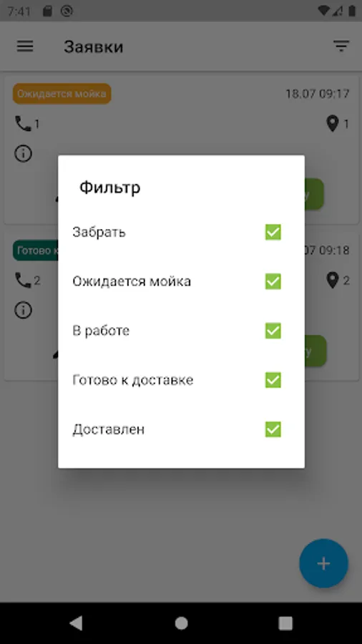Add new request with plus button
Image resolution: width=362 pixels, height=644 pixels.
pyautogui.click(x=324, y=563)
